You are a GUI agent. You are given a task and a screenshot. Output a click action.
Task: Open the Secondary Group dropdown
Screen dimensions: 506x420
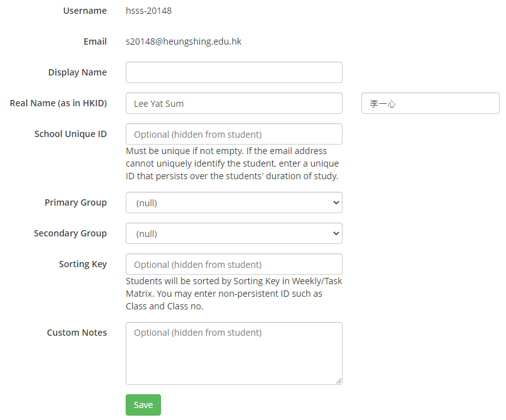tap(234, 233)
